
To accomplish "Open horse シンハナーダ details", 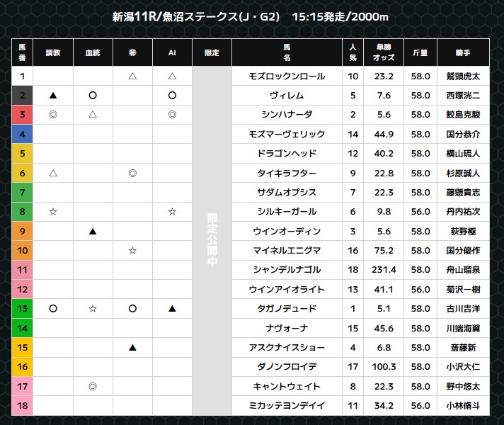I will pyautogui.click(x=287, y=115).
